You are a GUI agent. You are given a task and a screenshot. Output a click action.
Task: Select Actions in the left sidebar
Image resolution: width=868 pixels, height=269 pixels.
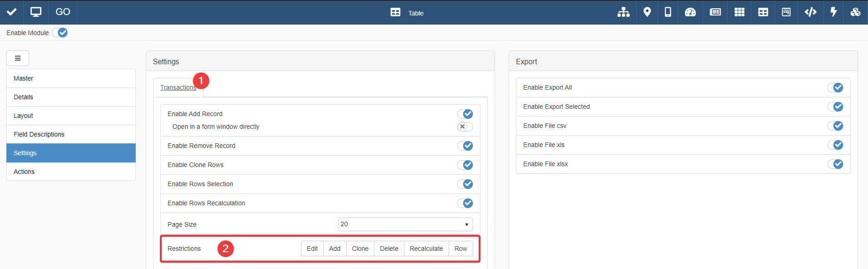pyautogui.click(x=24, y=172)
